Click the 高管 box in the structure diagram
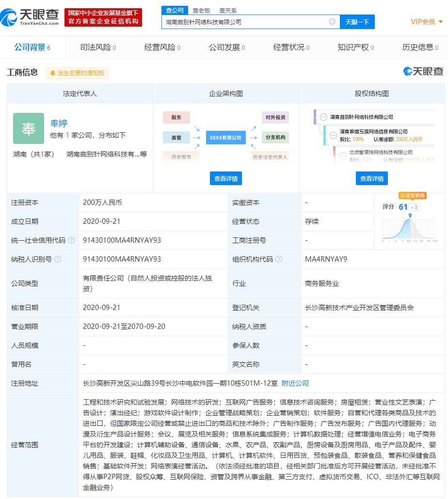Screen dimensions: 448x499 (176, 138)
